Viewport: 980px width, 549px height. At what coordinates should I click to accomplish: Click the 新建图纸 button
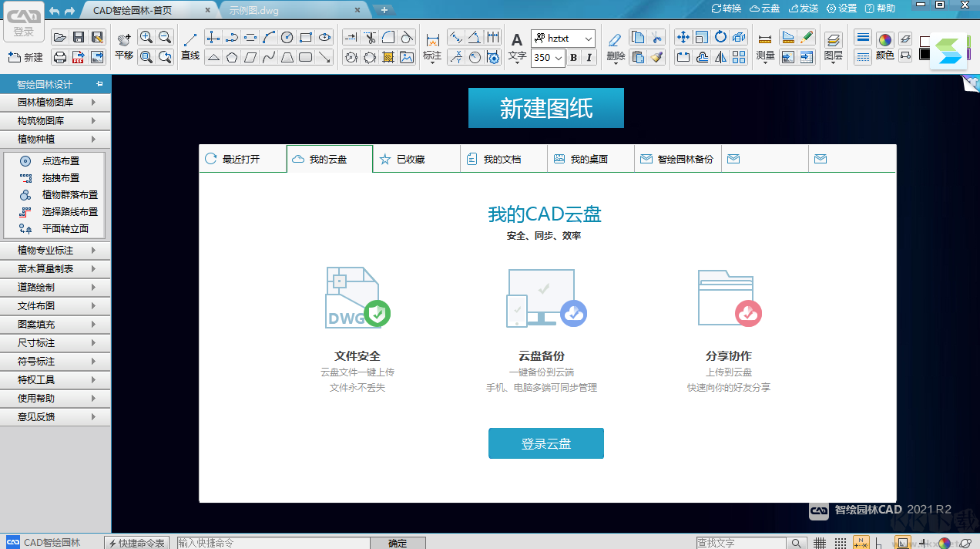545,108
